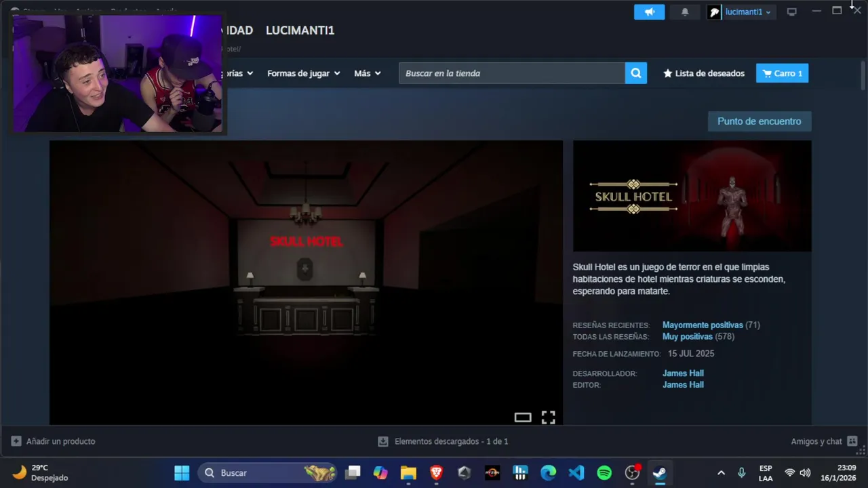Enter fullscreen on the trailer video
The image size is (868, 488).
[x=548, y=418]
